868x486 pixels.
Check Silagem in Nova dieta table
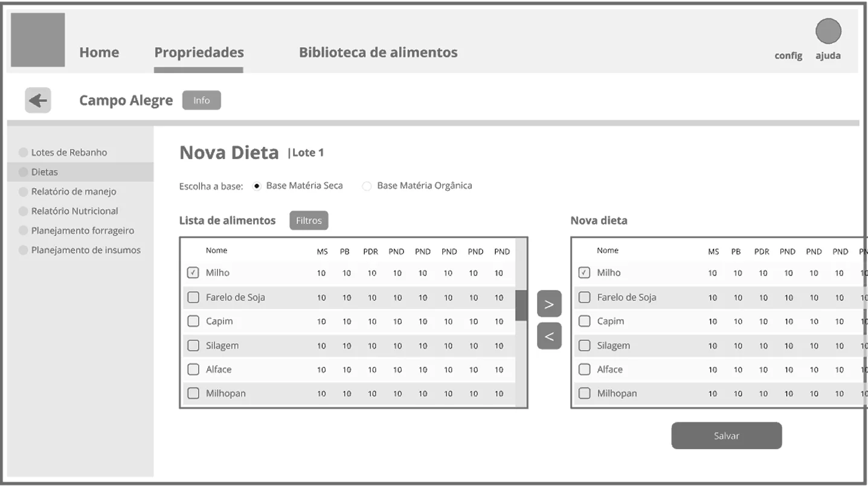(584, 346)
